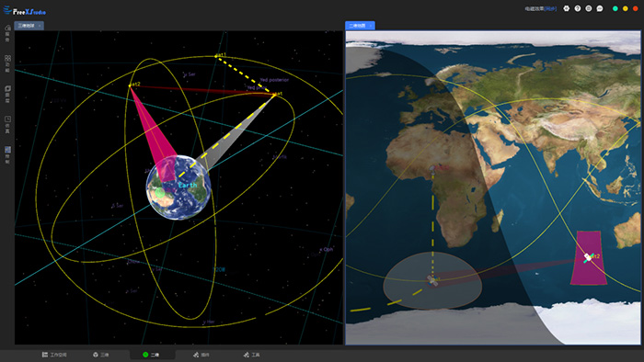Open the tools item in bottom bar
The image size is (644, 362).
point(251,355)
